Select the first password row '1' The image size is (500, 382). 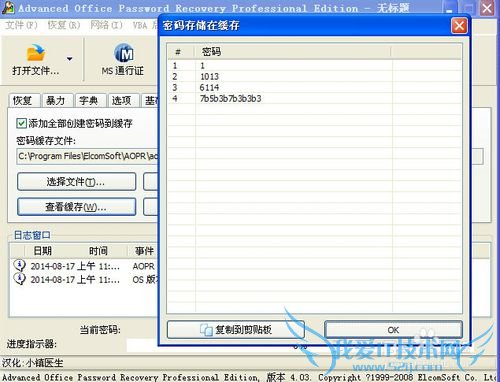(x=315, y=66)
